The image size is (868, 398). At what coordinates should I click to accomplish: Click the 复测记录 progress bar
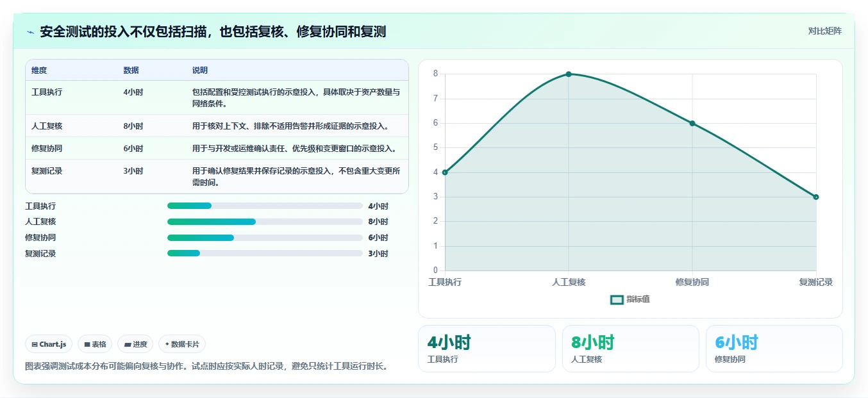click(x=265, y=253)
